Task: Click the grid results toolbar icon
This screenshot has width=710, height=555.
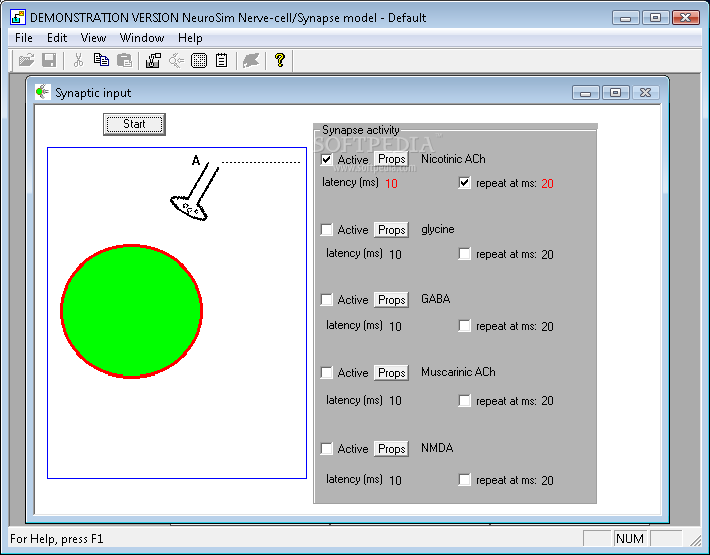Action: pyautogui.click(x=199, y=60)
